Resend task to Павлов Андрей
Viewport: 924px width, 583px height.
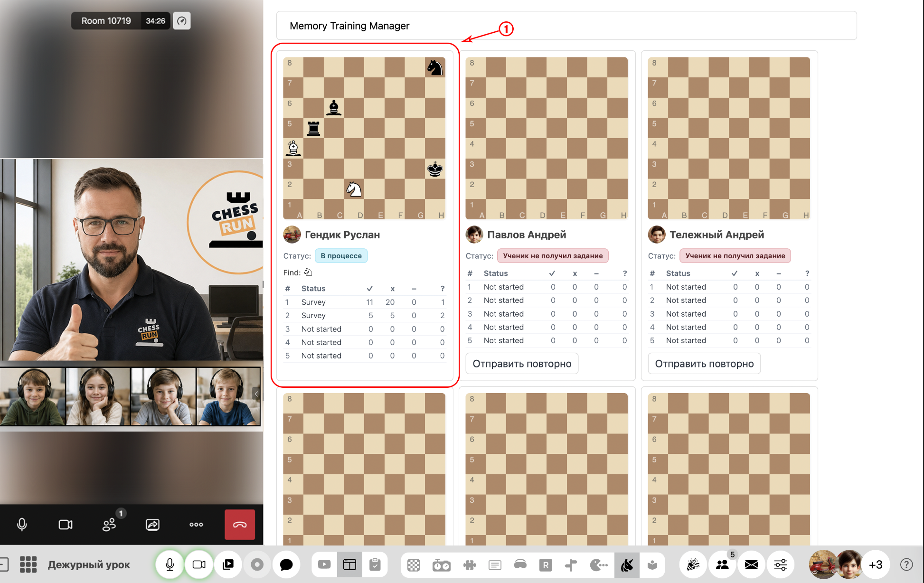pyautogui.click(x=522, y=364)
